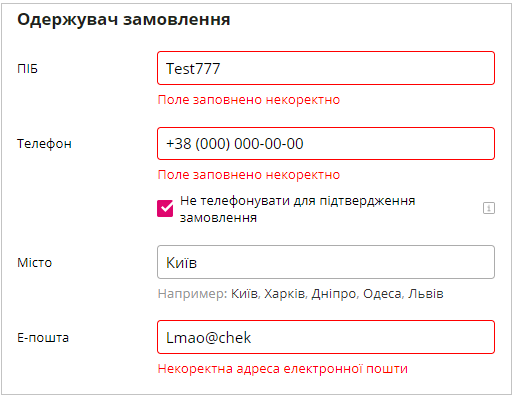Uncheck the 'Не телефонувати для підтвердження' checkbox
The height and width of the screenshot is (398, 514).
(165, 208)
